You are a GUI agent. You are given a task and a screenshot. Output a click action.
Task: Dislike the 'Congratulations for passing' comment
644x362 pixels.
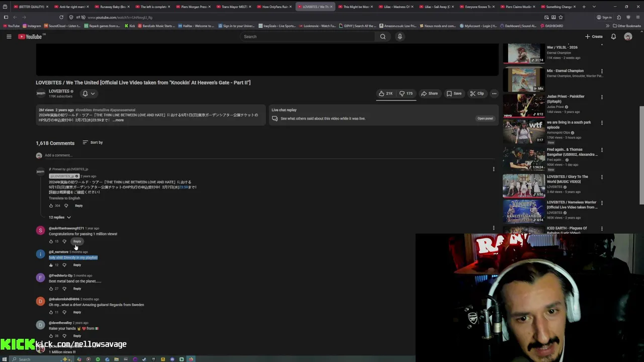[x=64, y=241]
